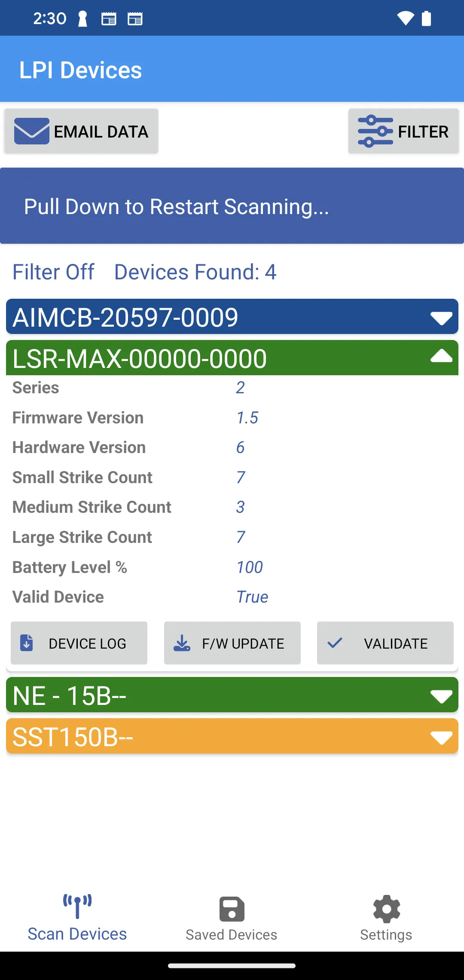Tap the battery status bar icon
The width and height of the screenshot is (464, 980).
point(426,18)
